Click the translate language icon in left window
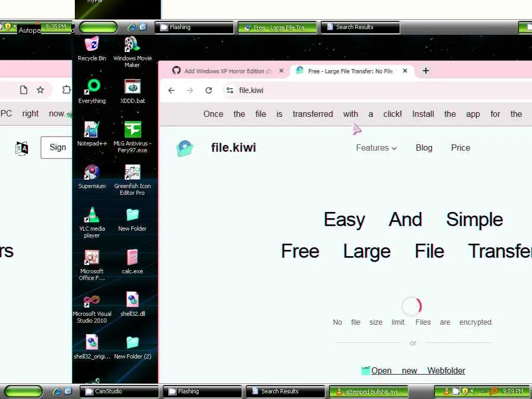 [x=22, y=148]
